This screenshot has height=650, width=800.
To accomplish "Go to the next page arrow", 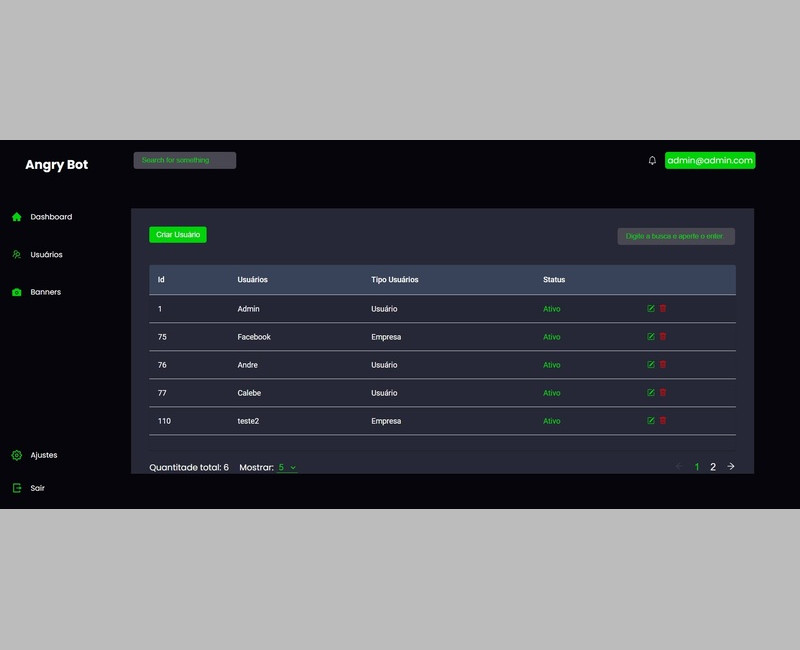I will [x=731, y=467].
